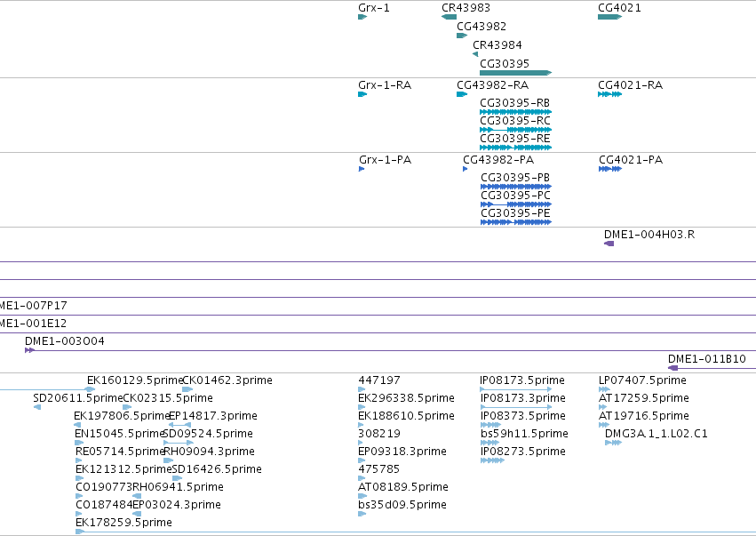Select the DME1-003O04 clone label
This screenshot has width=756, height=536.
click(x=65, y=341)
